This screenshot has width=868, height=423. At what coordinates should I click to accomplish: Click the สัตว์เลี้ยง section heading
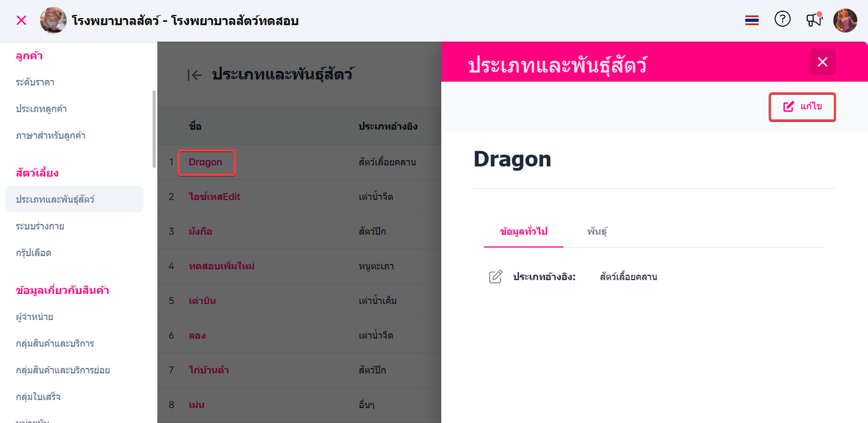pos(37,172)
